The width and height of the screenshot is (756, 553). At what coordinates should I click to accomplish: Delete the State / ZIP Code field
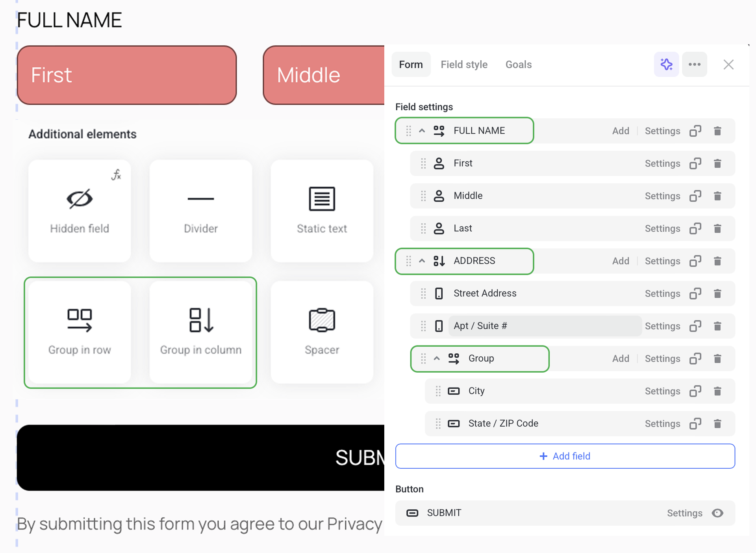(717, 423)
